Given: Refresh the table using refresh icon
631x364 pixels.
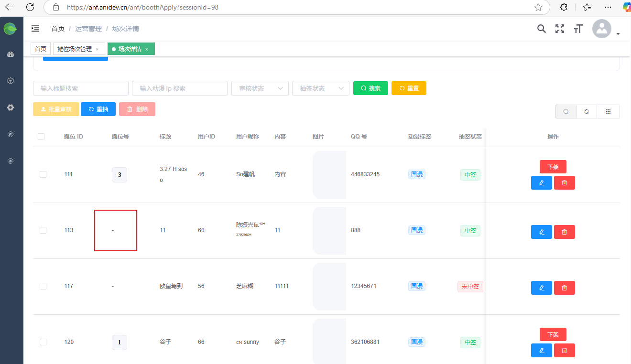Looking at the screenshot, I should pyautogui.click(x=587, y=111).
